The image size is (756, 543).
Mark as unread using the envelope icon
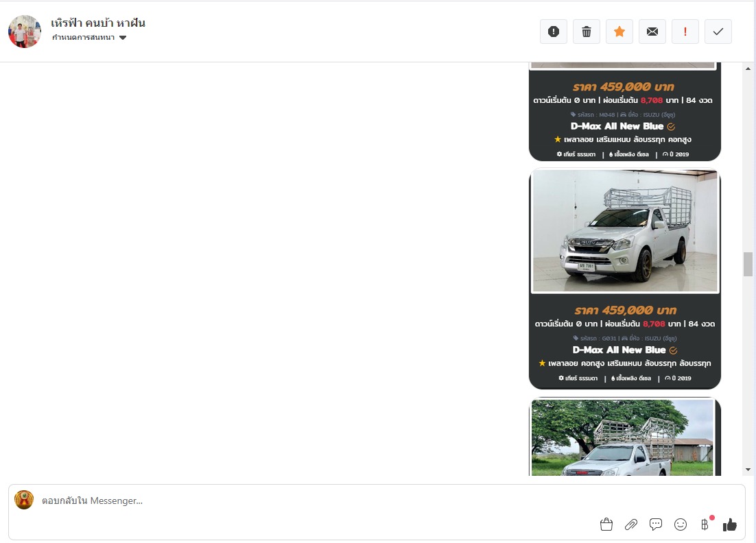(652, 32)
